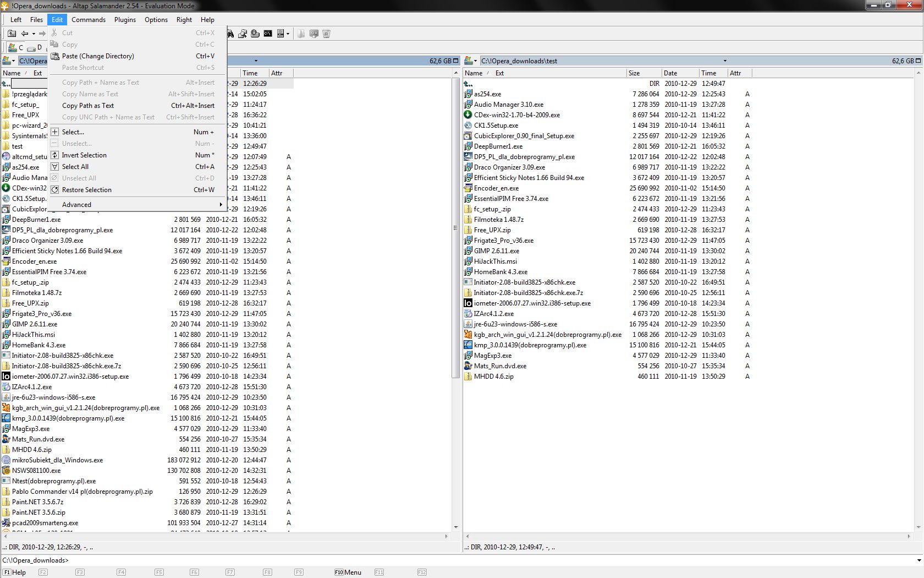The height and width of the screenshot is (578, 924).
Task: Click the MHDD 4.6.zip icon in right panel
Action: (x=468, y=377)
